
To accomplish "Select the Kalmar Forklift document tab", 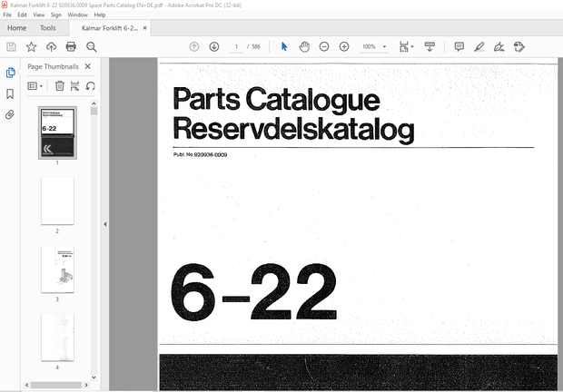I will pyautogui.click(x=110, y=28).
